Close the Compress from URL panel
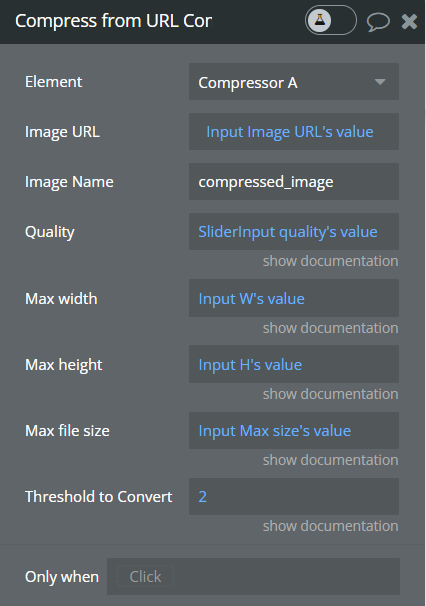 pos(409,21)
